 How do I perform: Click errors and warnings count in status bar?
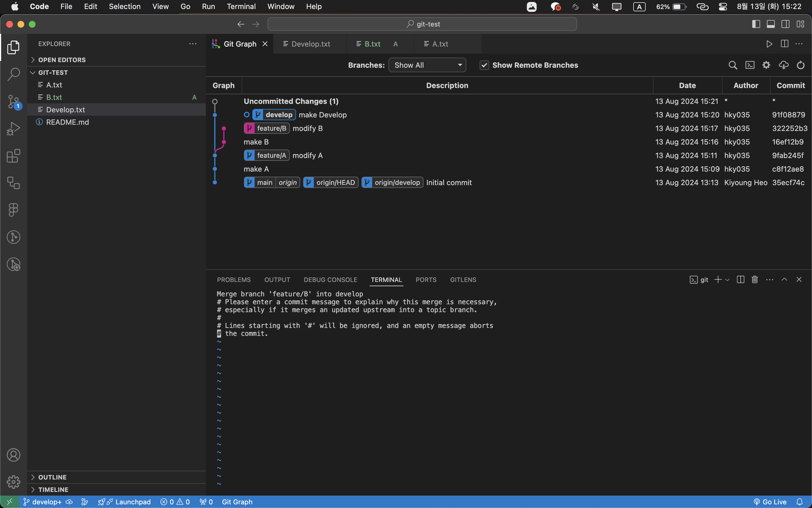click(x=175, y=502)
